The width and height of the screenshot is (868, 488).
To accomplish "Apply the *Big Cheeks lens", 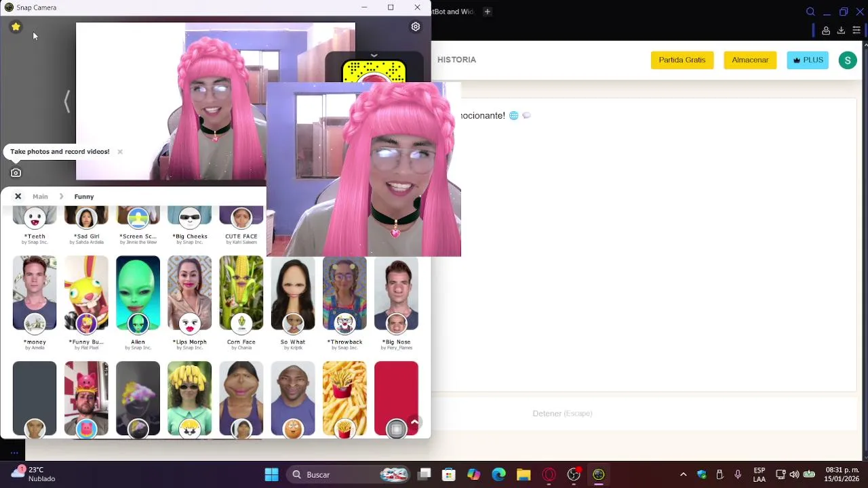I will (x=189, y=226).
